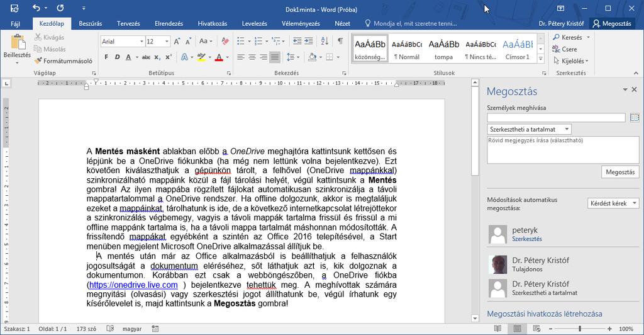Click the bullet list icon
644x335 pixels.
[241, 41]
